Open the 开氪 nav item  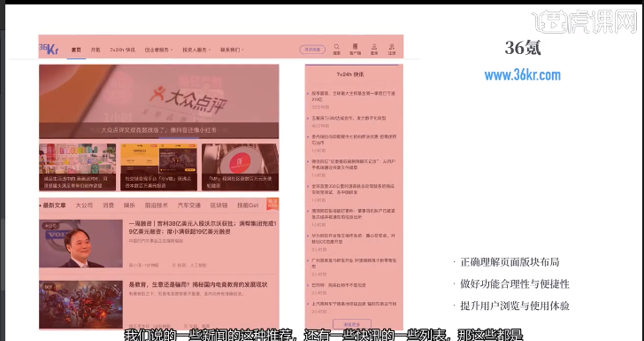(96, 50)
